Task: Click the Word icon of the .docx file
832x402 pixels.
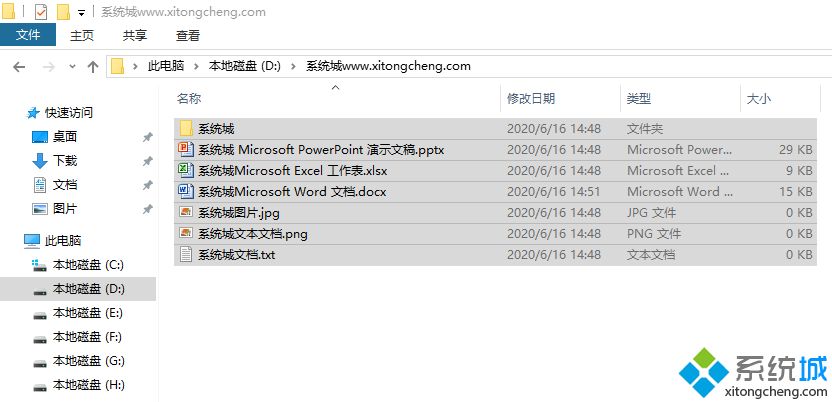Action: pyautogui.click(x=186, y=191)
